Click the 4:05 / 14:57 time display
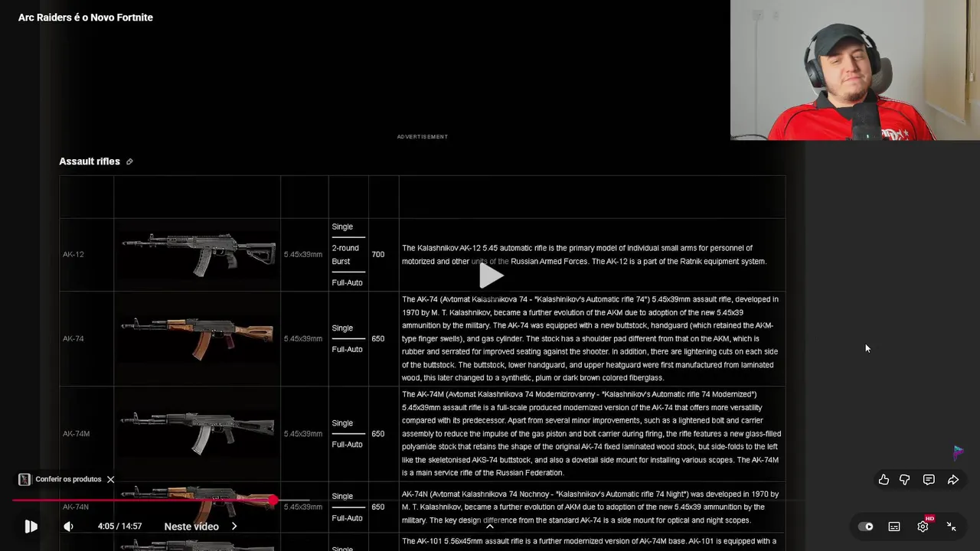The image size is (980, 551). [x=119, y=527]
